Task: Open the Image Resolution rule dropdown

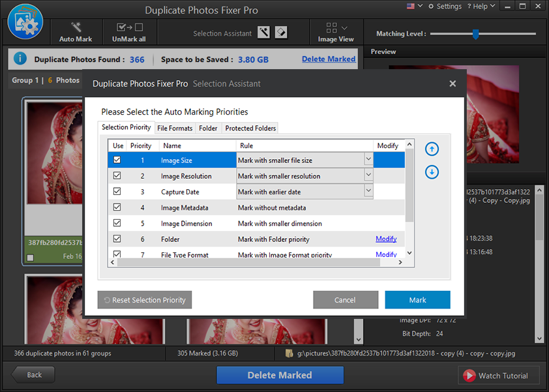Action: (368, 175)
